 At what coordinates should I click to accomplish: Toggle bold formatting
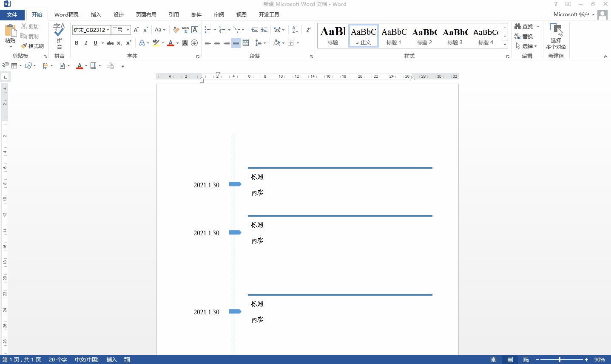pyautogui.click(x=77, y=43)
